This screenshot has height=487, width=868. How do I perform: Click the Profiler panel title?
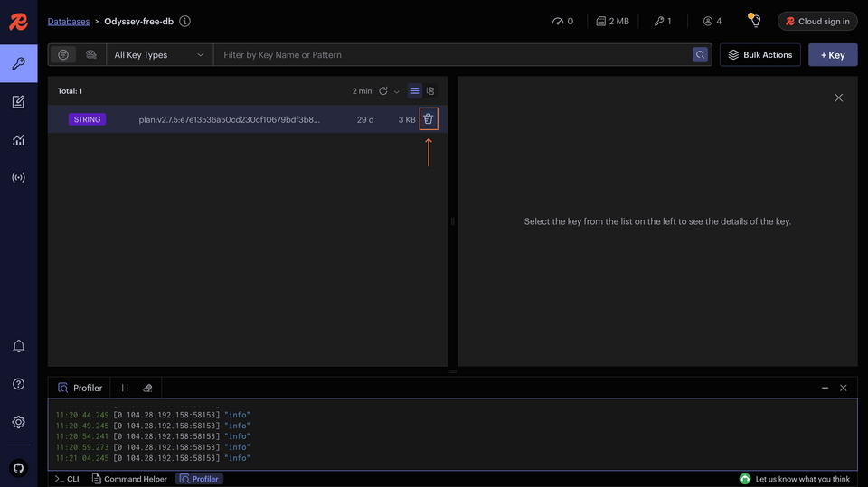(80, 388)
